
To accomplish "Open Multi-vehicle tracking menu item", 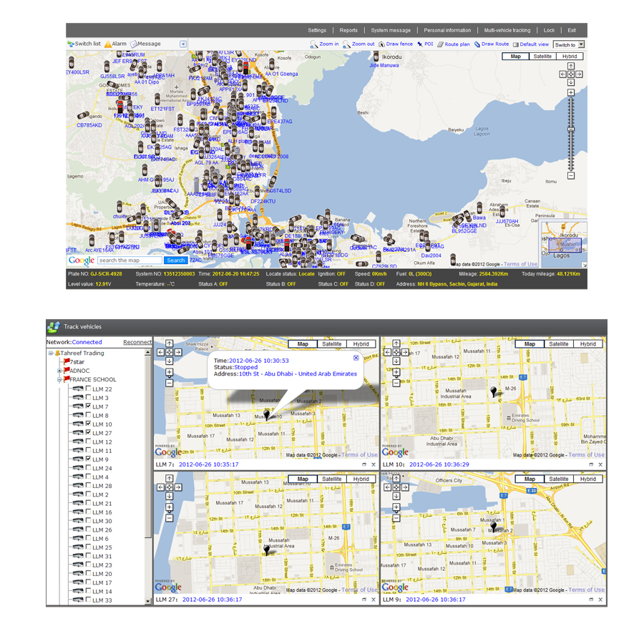I will pyautogui.click(x=507, y=30).
